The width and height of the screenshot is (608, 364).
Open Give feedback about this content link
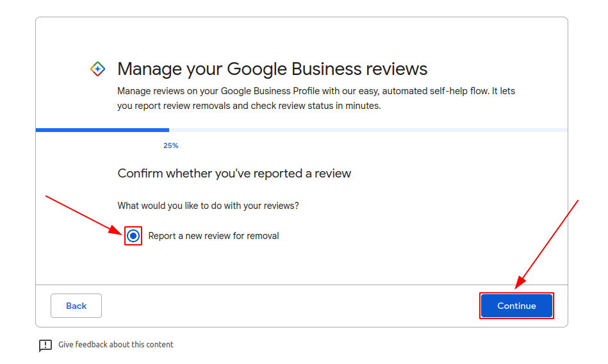(115, 345)
